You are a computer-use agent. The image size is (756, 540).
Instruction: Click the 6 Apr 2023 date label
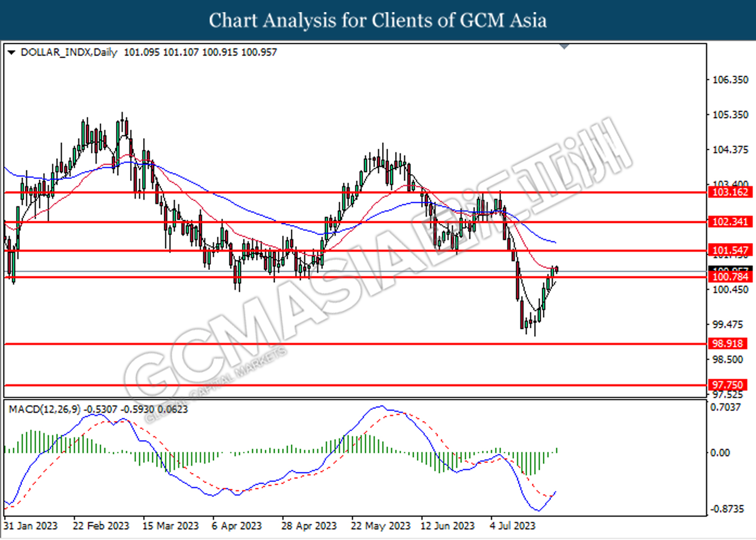point(237,526)
